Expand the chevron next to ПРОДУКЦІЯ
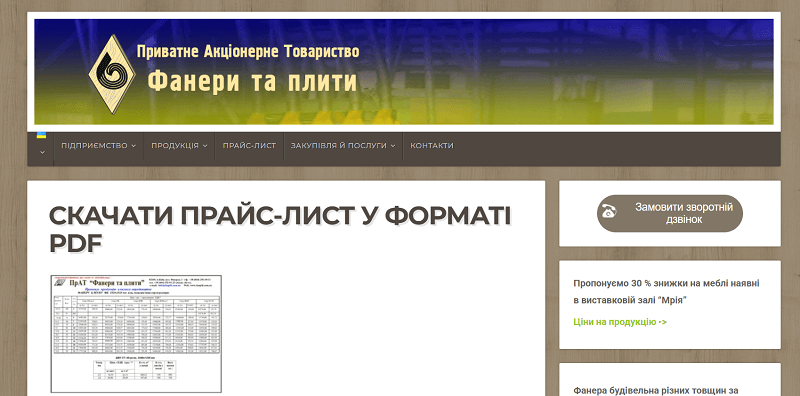 205,146
